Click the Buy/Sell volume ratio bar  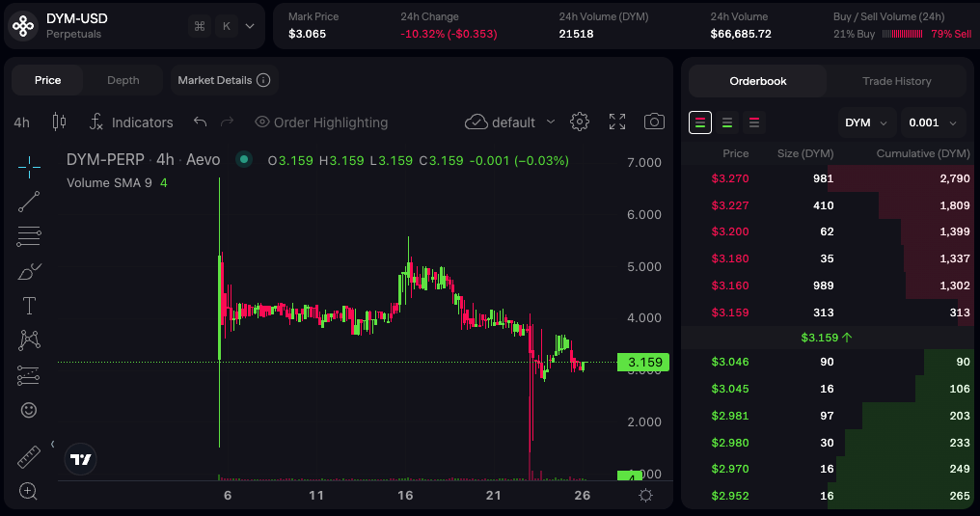(903, 35)
